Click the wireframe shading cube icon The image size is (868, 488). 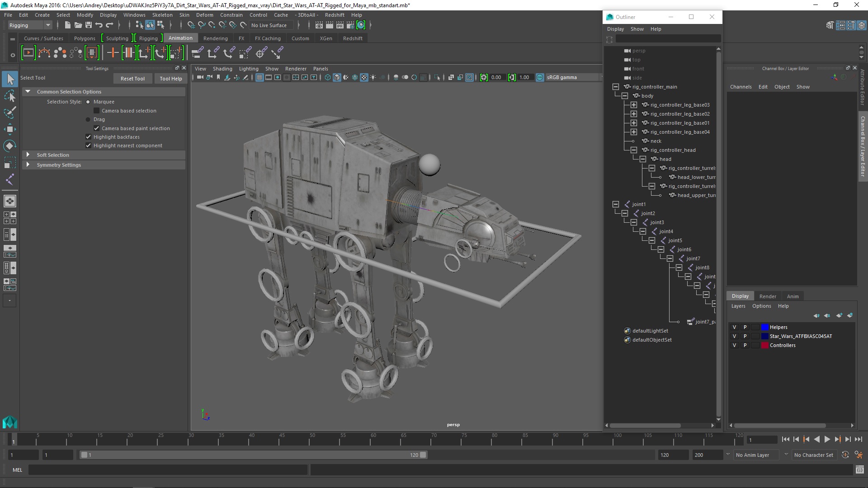coord(327,78)
